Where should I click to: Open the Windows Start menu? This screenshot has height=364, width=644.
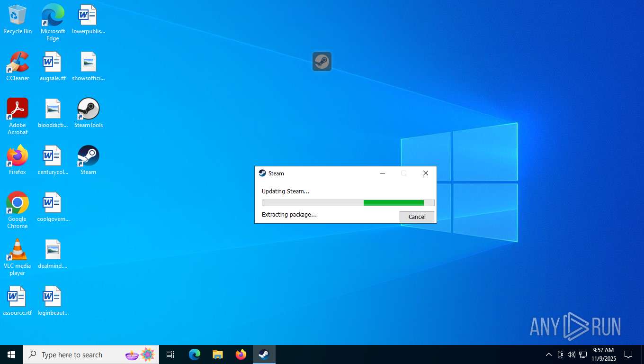pos(11,355)
